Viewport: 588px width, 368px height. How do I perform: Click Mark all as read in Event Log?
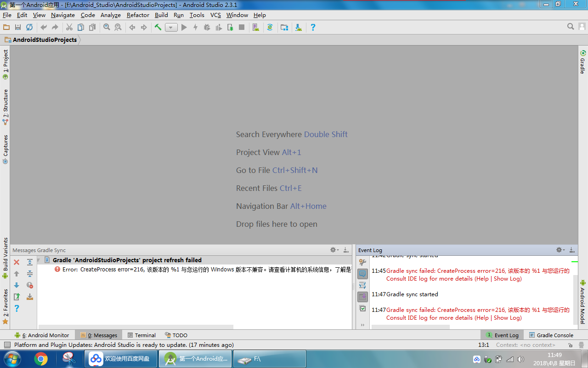(x=363, y=309)
